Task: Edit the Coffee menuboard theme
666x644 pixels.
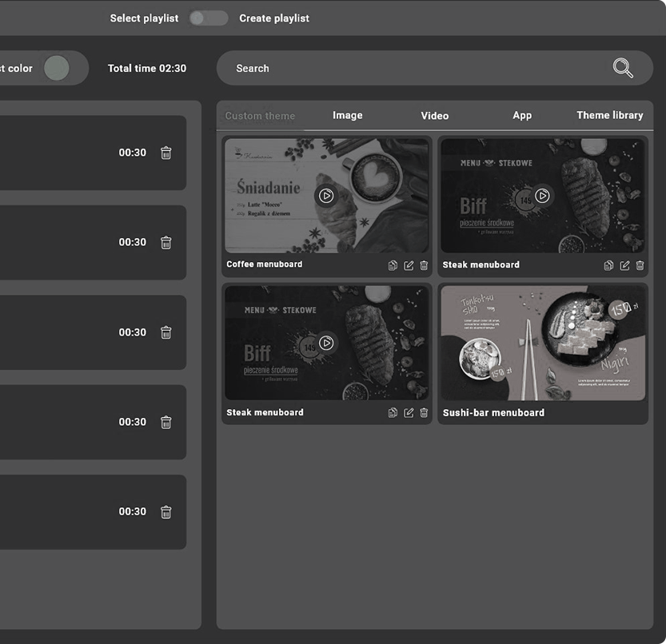Action: click(409, 265)
